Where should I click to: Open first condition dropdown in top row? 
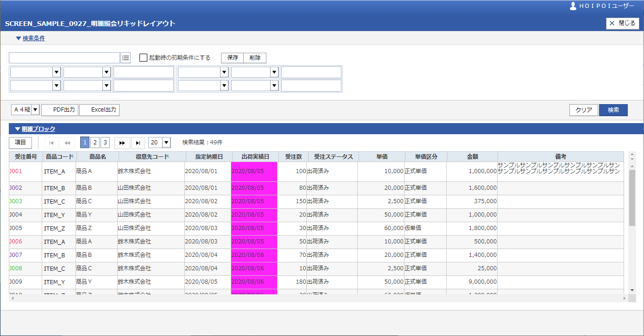(57, 72)
